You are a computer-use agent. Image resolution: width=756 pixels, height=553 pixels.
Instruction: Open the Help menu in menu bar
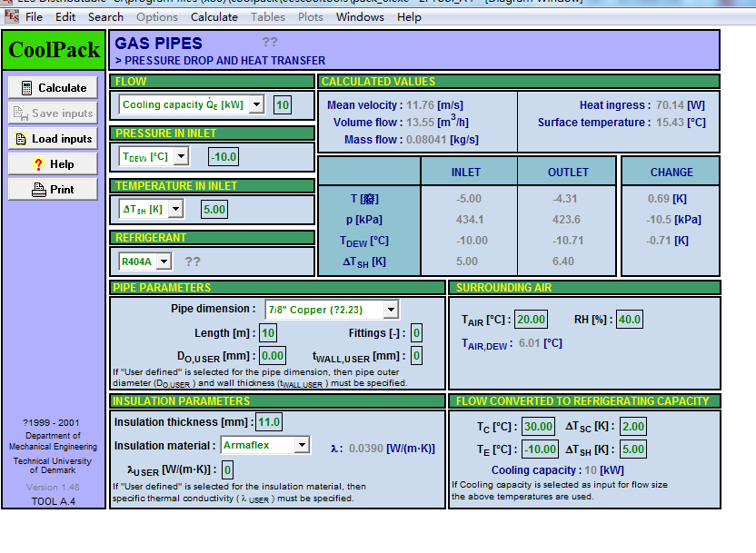coord(409,17)
